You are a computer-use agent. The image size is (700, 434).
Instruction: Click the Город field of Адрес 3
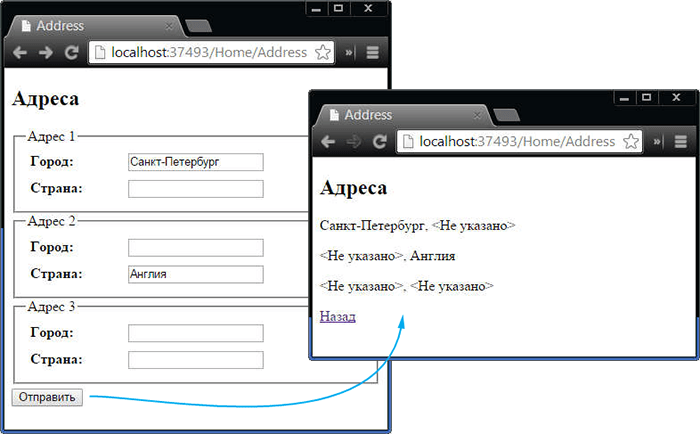point(196,333)
